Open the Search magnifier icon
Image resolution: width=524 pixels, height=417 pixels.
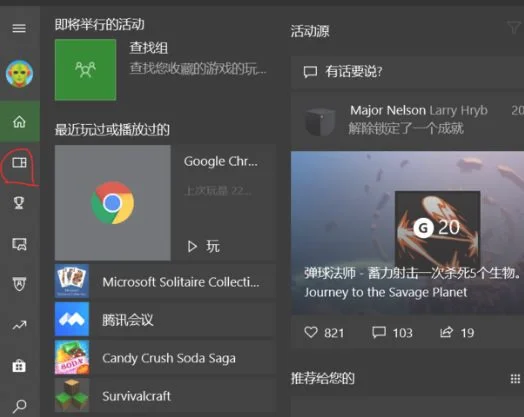[x=19, y=406]
